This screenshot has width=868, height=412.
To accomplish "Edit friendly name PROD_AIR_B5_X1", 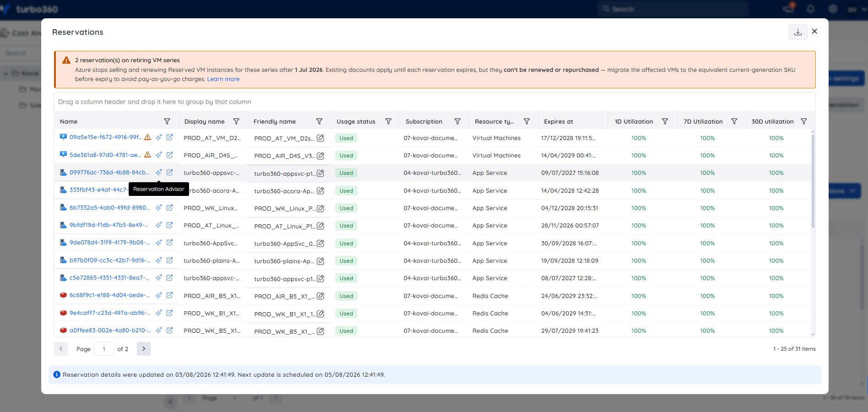I will click(x=320, y=296).
